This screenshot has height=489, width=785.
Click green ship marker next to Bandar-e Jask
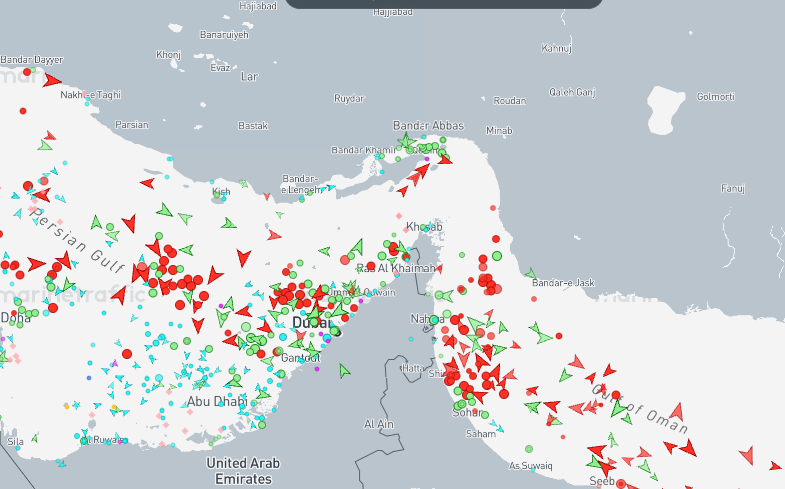click(x=529, y=273)
